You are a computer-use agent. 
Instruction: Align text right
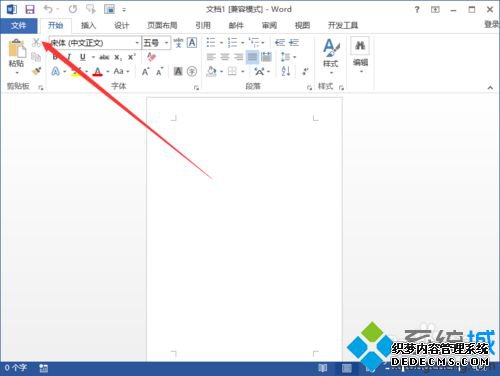coord(238,57)
